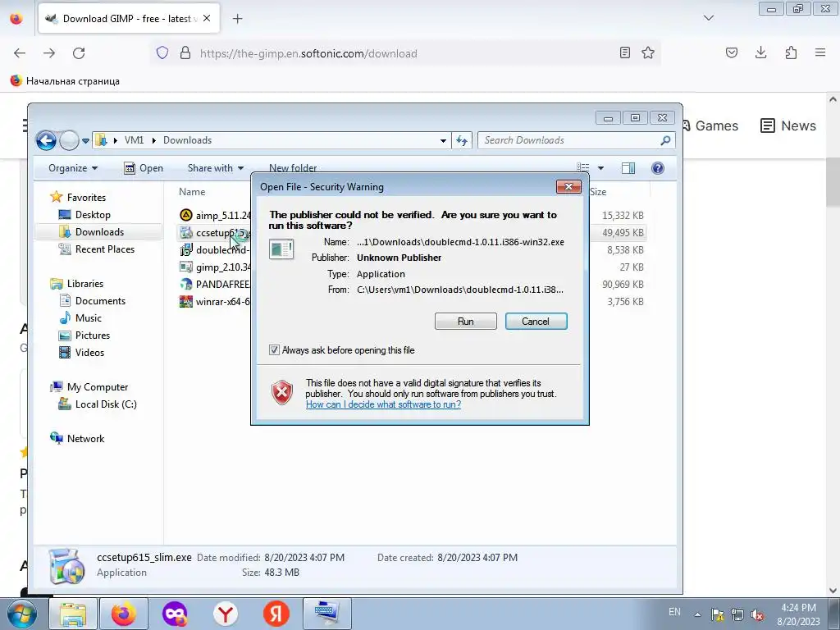
Task: Open a new Firefox tab
Action: 237,19
